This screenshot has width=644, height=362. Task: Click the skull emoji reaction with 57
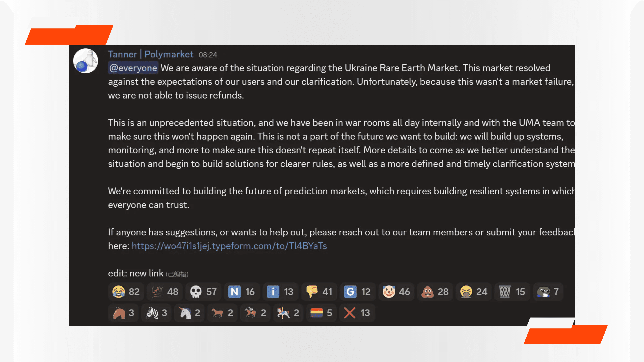tap(203, 292)
